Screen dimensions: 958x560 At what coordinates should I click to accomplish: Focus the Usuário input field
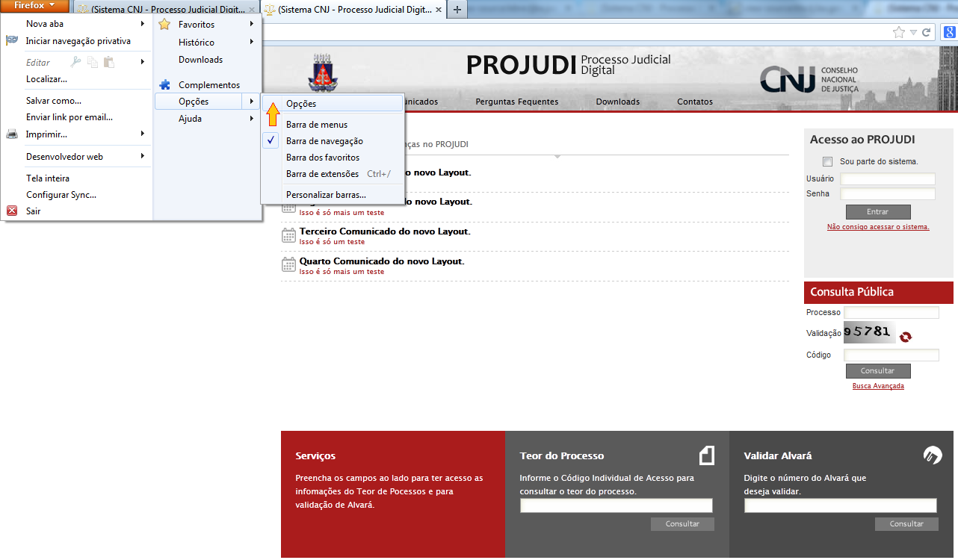pyautogui.click(x=888, y=179)
